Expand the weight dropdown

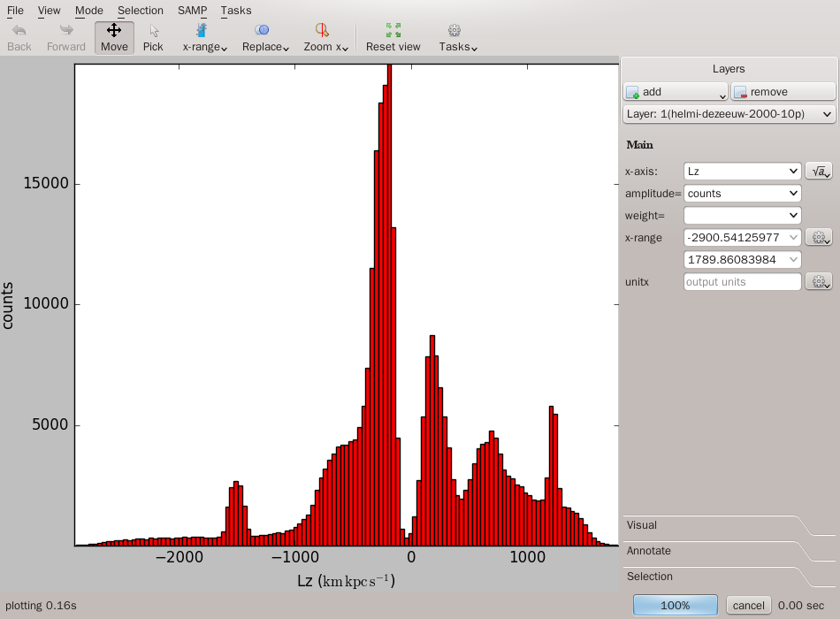742,215
